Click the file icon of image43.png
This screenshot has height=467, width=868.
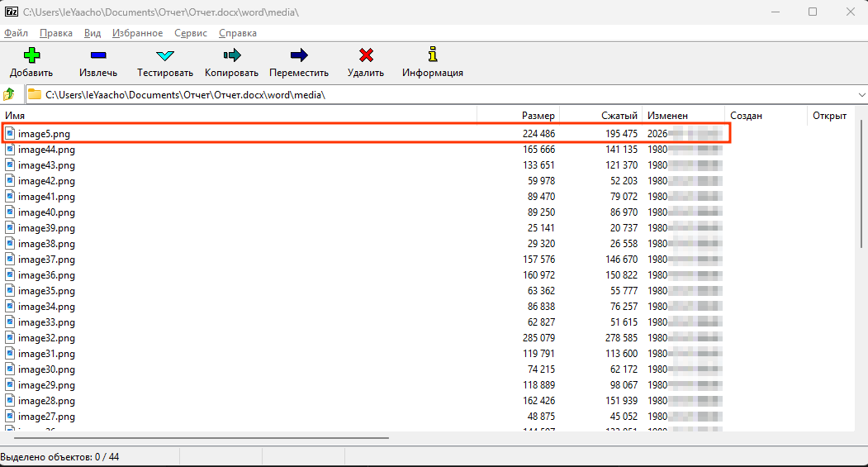coord(10,165)
